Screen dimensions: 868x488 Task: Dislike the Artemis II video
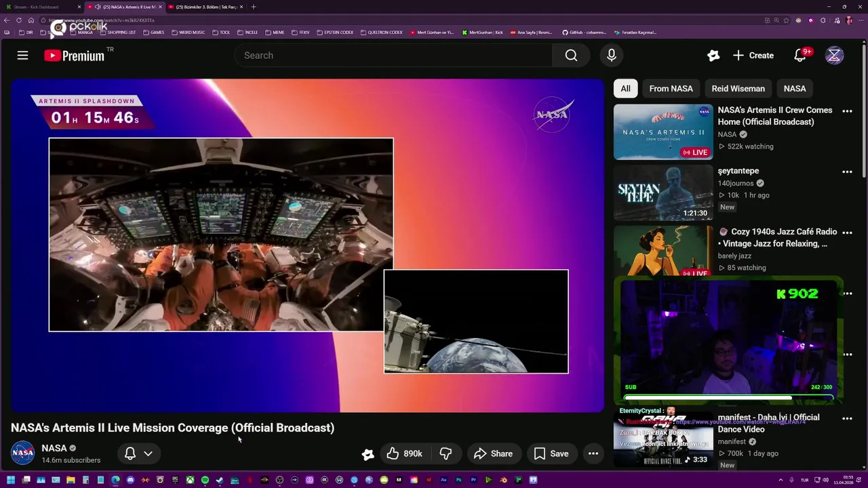(x=446, y=453)
